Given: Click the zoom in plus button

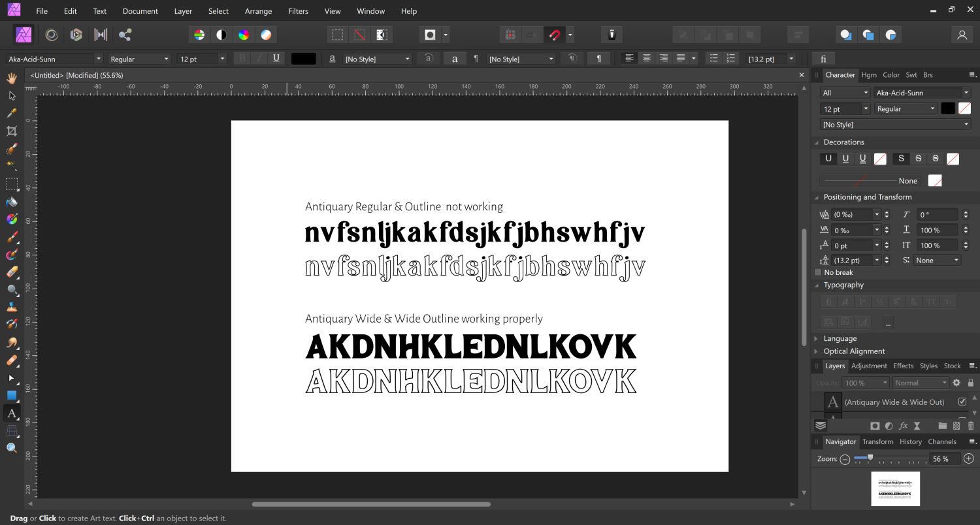Looking at the screenshot, I should (969, 459).
